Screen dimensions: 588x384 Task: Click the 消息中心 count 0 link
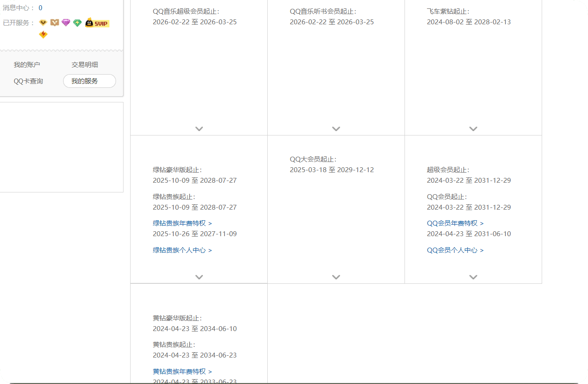[x=41, y=8]
